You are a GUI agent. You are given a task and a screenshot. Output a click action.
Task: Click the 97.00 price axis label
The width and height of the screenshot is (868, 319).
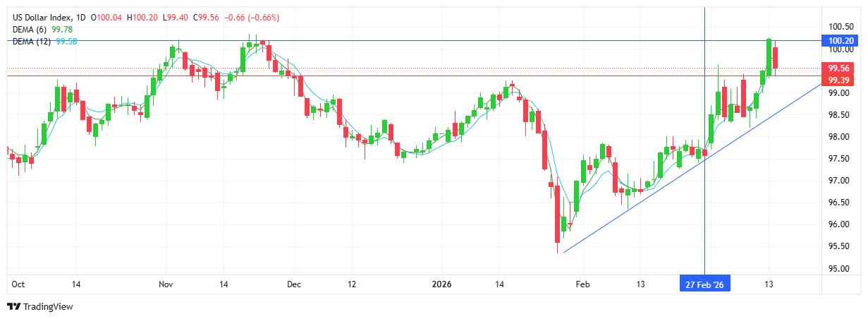click(838, 181)
